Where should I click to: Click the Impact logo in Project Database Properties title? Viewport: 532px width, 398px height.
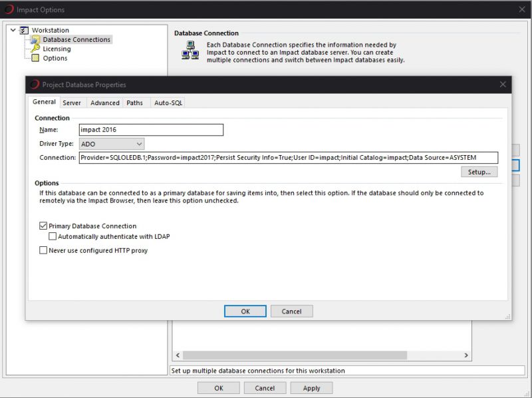(x=35, y=85)
